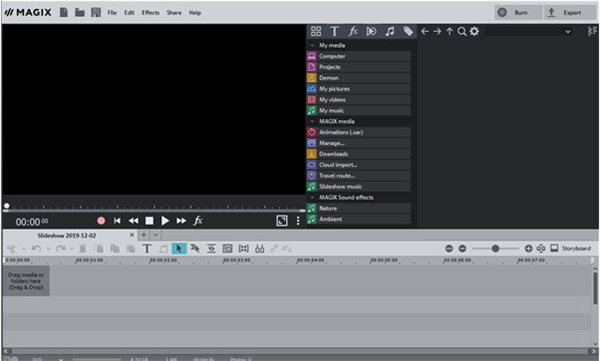Viewport: 600px width, 361px height.
Task: Adjust the timeline zoom slider handle
Action: click(x=495, y=249)
